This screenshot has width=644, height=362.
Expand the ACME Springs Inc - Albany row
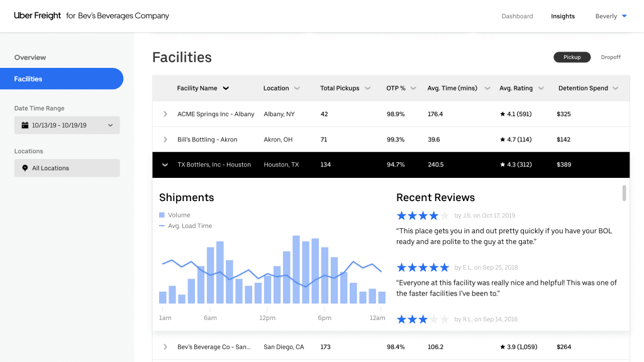tap(165, 114)
